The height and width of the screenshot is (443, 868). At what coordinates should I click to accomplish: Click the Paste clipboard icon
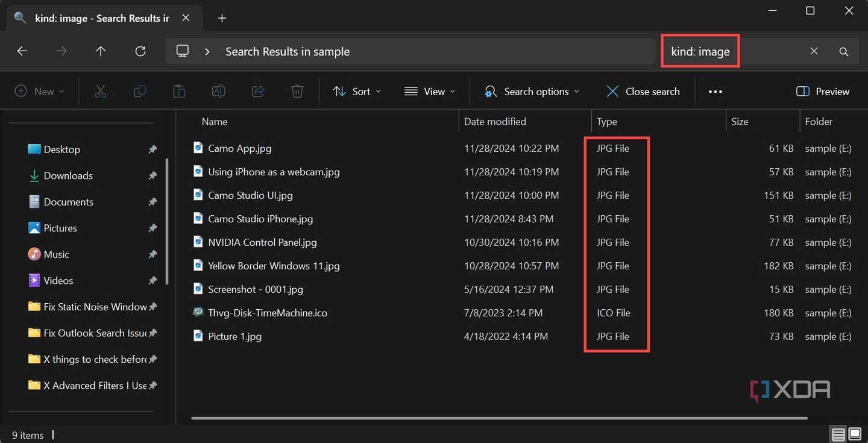tap(179, 91)
